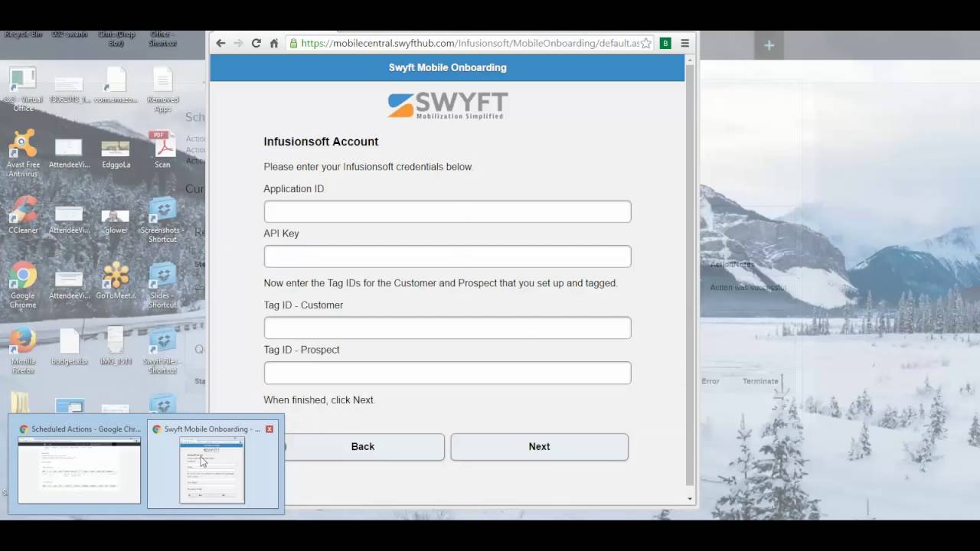Open the Virtual Office desktop shortcut

point(23,89)
